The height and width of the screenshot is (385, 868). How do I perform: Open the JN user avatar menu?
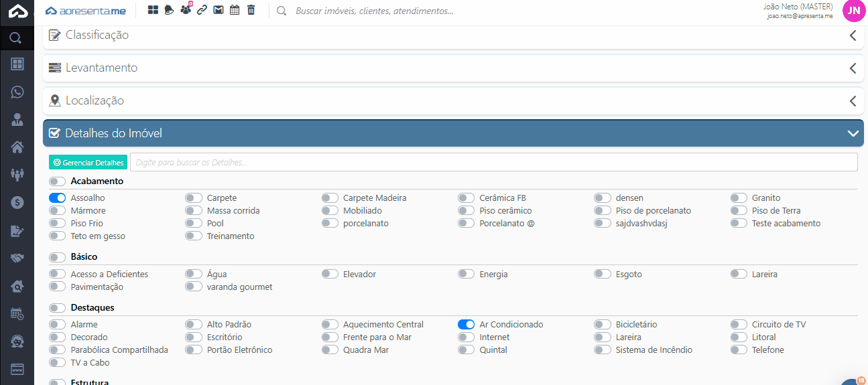click(x=853, y=11)
